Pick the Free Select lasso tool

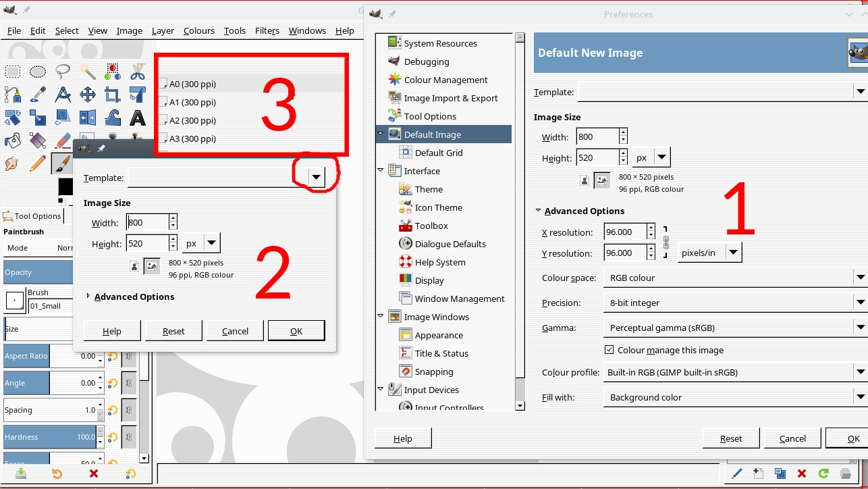(63, 71)
